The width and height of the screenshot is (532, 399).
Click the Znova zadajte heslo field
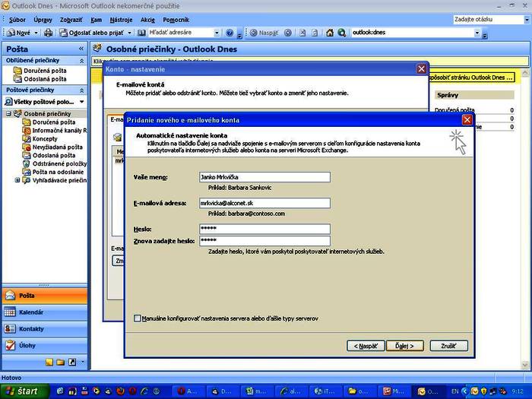264,241
